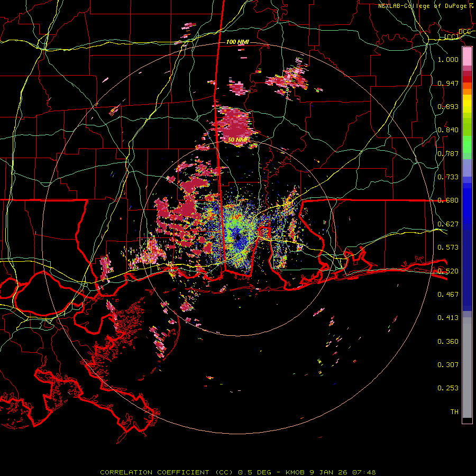Image resolution: width=476 pixels, height=476 pixels.
Task: Click the CORRELATION COEFFICIENT caption text
Action: coord(154,472)
